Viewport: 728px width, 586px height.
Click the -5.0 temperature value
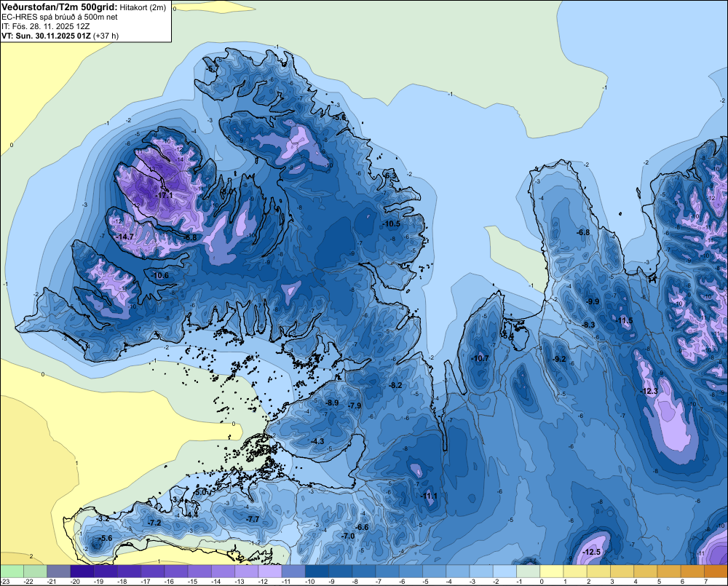tap(201, 492)
